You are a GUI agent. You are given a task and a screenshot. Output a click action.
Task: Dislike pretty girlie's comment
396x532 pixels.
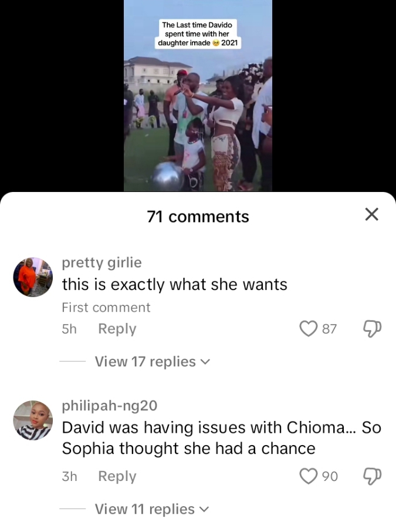click(x=373, y=329)
